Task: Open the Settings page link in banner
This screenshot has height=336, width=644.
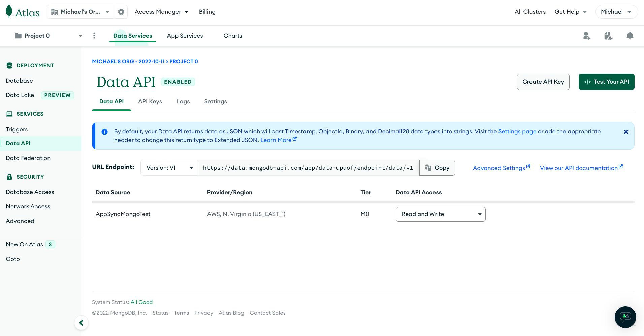Action: [x=517, y=131]
